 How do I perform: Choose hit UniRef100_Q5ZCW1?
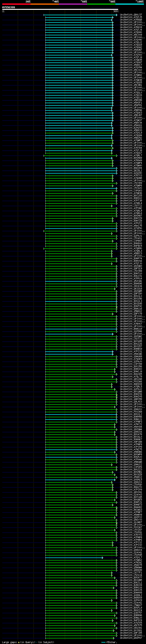tap(131, 281)
